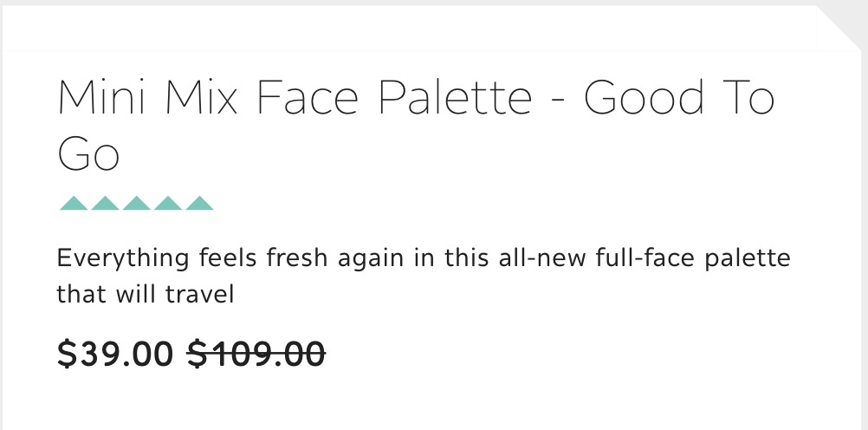Click the $39.00 sale price
Viewport: 868px width, 430px height.
tap(115, 354)
